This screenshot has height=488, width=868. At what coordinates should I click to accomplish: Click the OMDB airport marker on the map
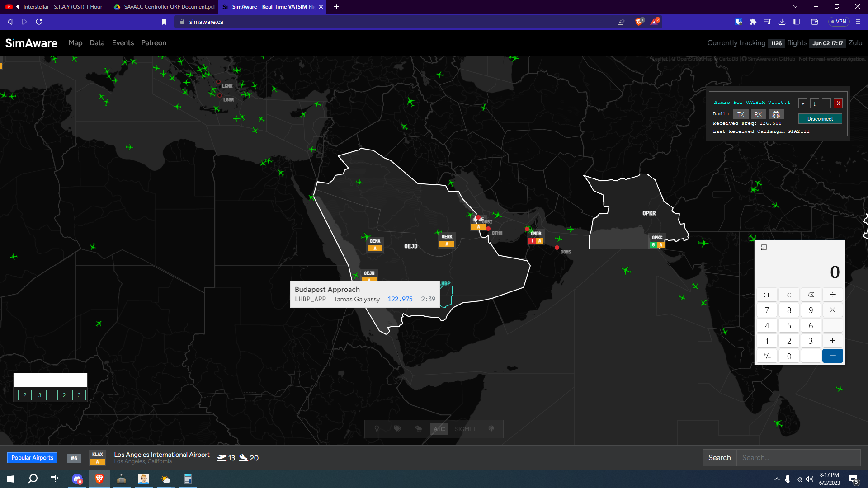535,234
